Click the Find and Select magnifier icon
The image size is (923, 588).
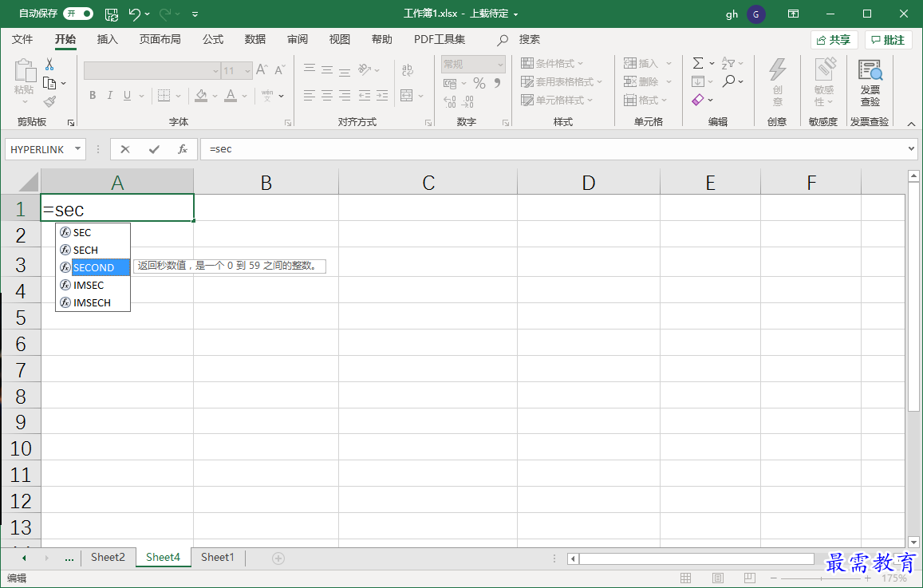tap(728, 81)
